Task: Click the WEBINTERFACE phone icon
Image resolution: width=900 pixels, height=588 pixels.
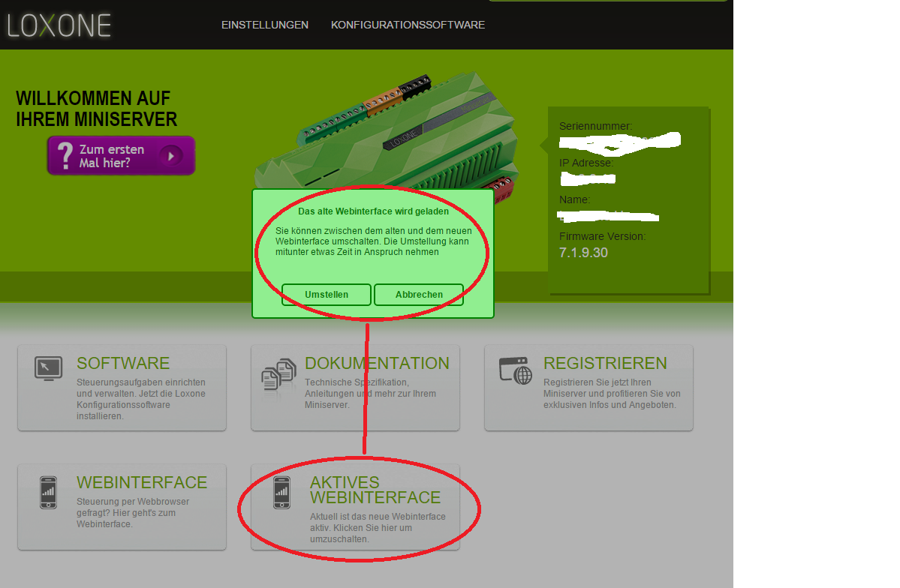Action: click(x=48, y=492)
